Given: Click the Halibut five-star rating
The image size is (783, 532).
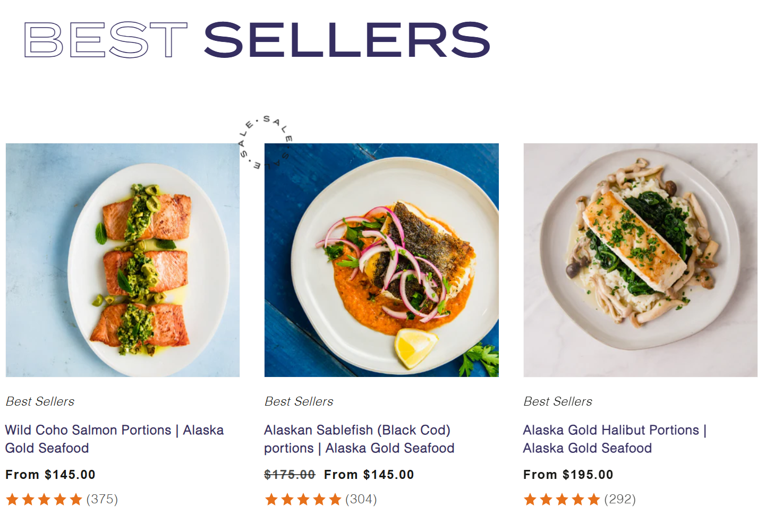Looking at the screenshot, I should click(561, 500).
